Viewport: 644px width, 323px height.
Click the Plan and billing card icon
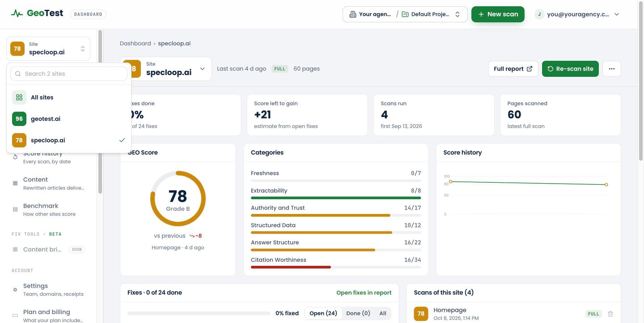[x=15, y=316]
